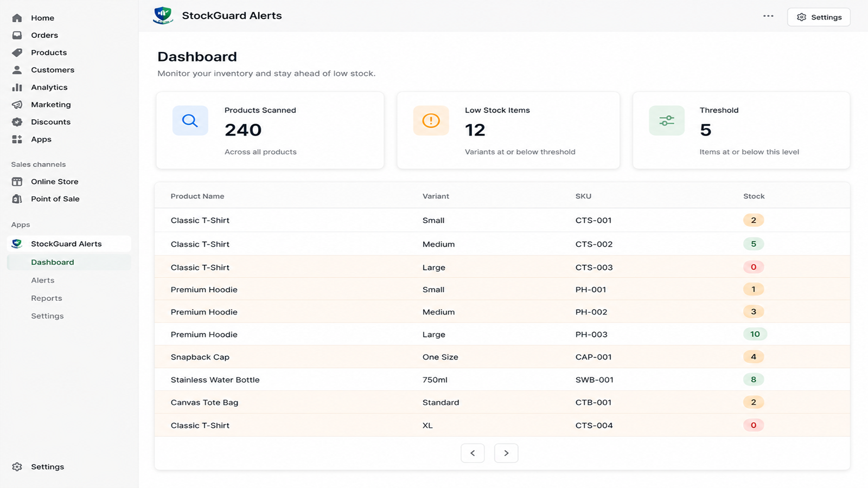
Task: Open Analytics bar chart icon
Action: pyautogui.click(x=17, y=87)
